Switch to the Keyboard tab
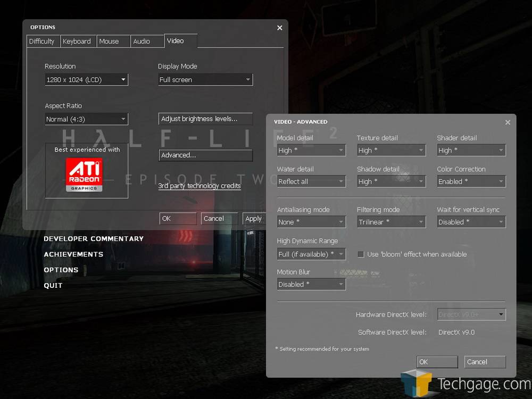This screenshot has width=532, height=399. point(78,41)
